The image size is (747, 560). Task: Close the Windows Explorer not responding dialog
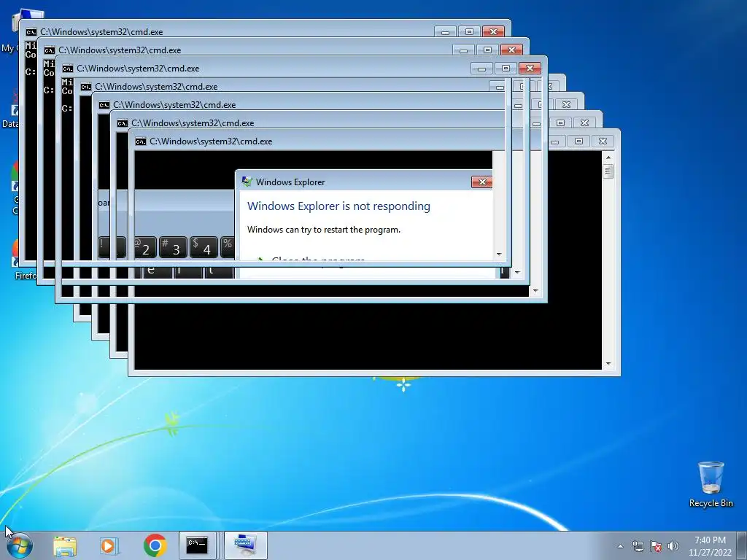pyautogui.click(x=481, y=182)
